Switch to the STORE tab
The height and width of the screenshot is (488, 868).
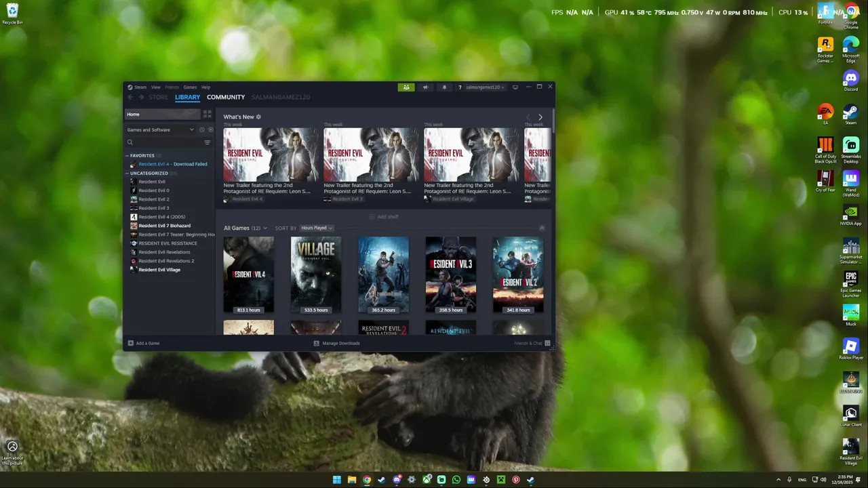click(158, 97)
